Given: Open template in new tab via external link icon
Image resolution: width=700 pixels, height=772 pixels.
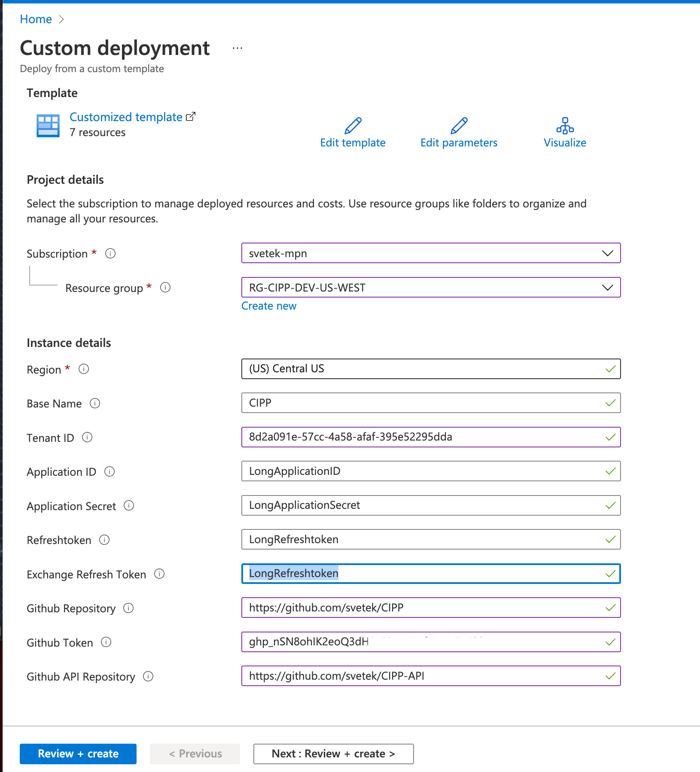Looking at the screenshot, I should coord(191,115).
